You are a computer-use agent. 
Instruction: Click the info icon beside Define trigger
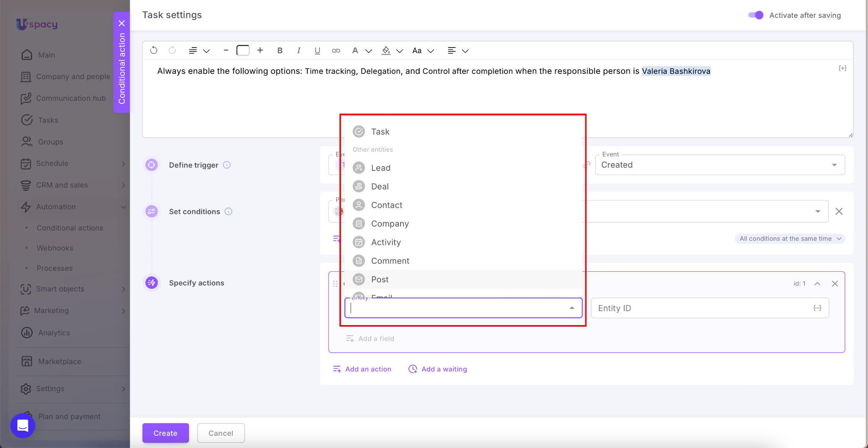[x=227, y=165]
